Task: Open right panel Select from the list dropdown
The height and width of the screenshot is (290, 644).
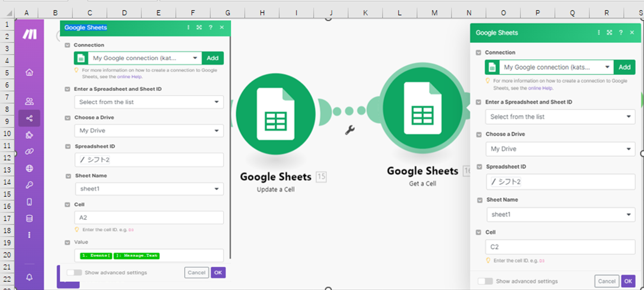Action: pyautogui.click(x=560, y=117)
